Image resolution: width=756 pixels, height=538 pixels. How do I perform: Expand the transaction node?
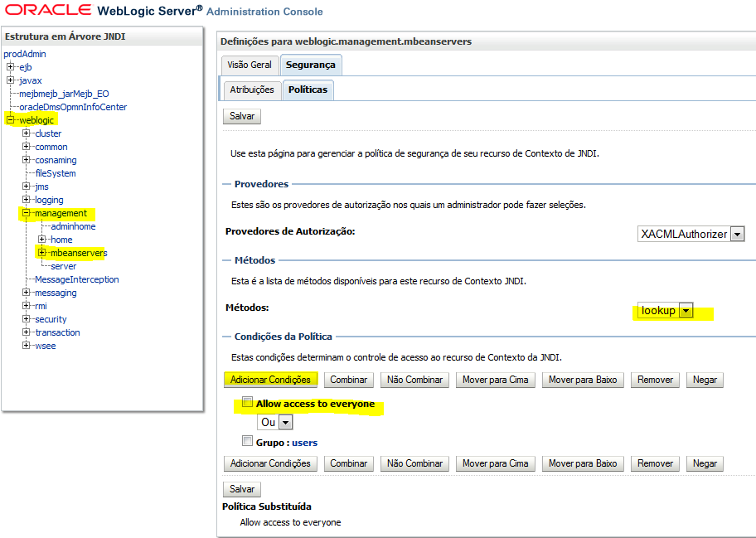tap(26, 332)
